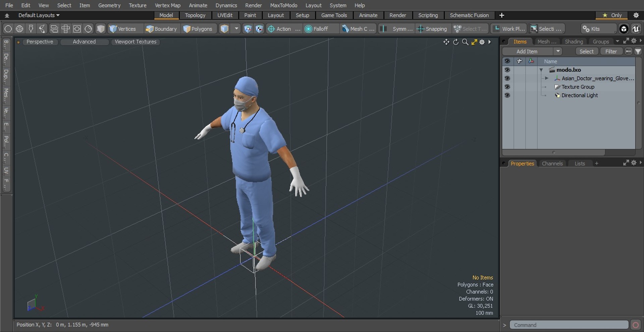
Task: Open the Unreal bridge icon
Action: coord(636,29)
